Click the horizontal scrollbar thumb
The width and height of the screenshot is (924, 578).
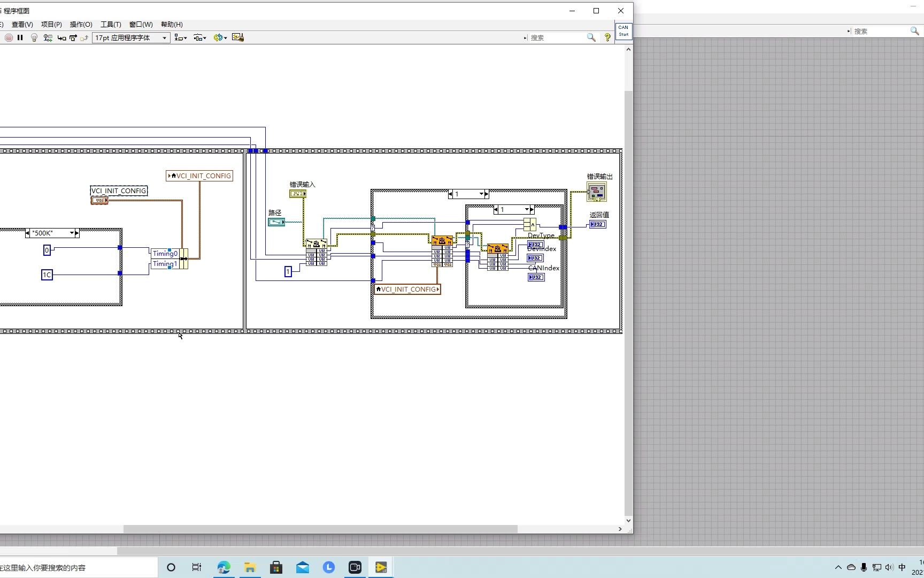pos(320,529)
